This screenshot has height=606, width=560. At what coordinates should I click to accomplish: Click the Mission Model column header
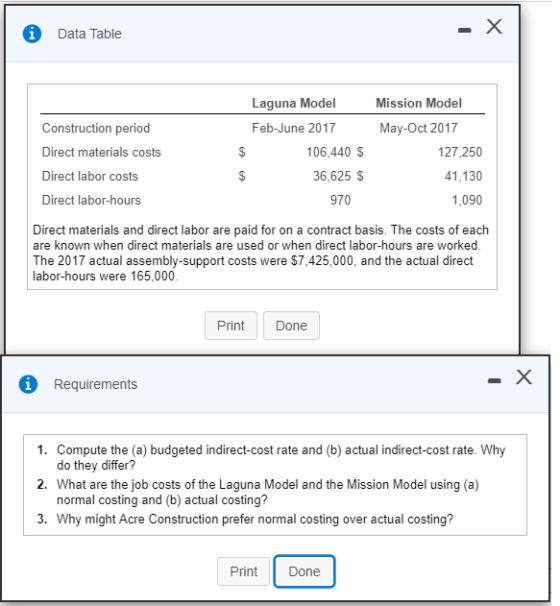point(419,103)
